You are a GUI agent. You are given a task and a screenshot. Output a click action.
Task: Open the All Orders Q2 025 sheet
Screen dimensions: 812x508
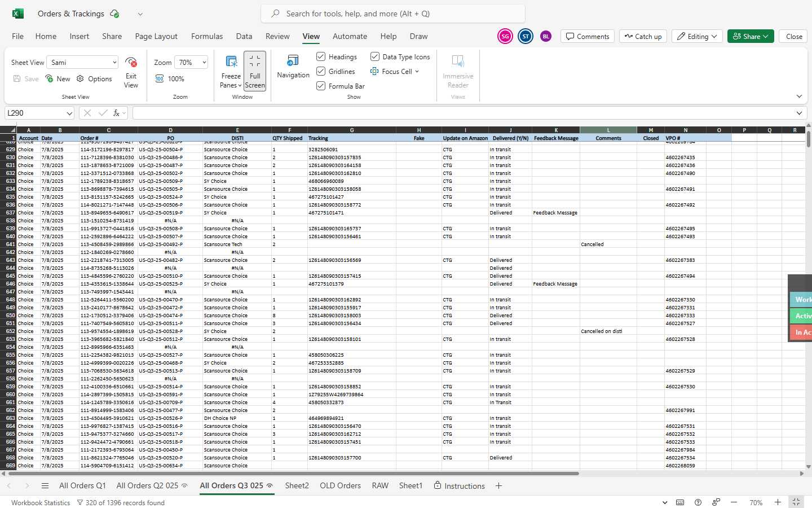(x=147, y=485)
